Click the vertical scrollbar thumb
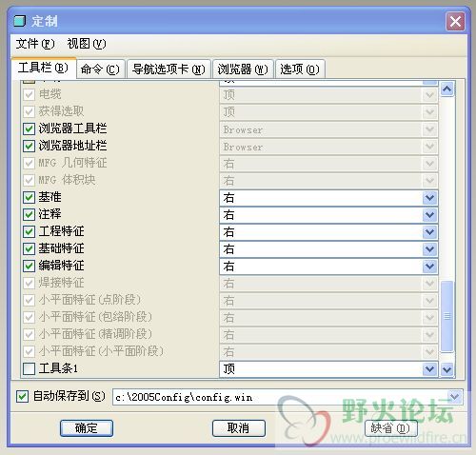This screenshot has height=455, width=476. (446, 316)
